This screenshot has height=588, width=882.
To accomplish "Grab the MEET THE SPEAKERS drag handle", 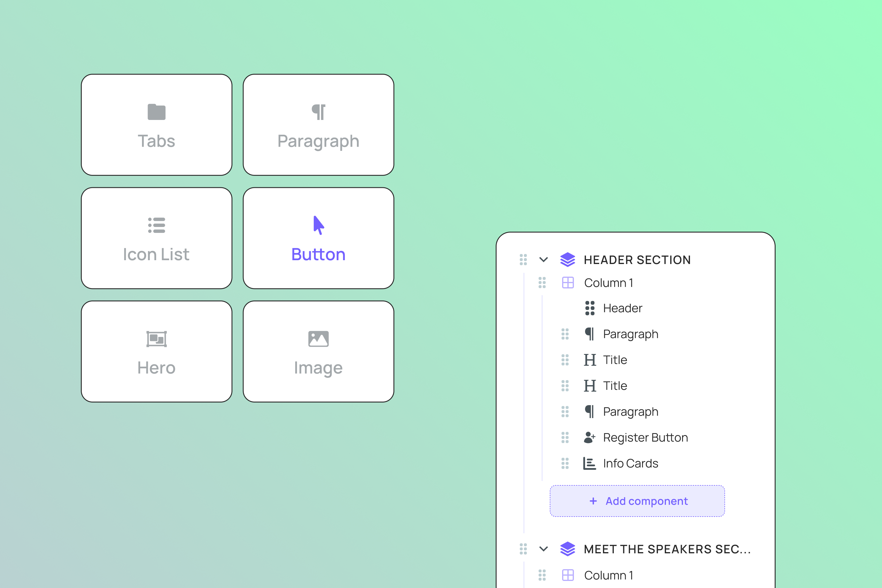I will (x=523, y=549).
